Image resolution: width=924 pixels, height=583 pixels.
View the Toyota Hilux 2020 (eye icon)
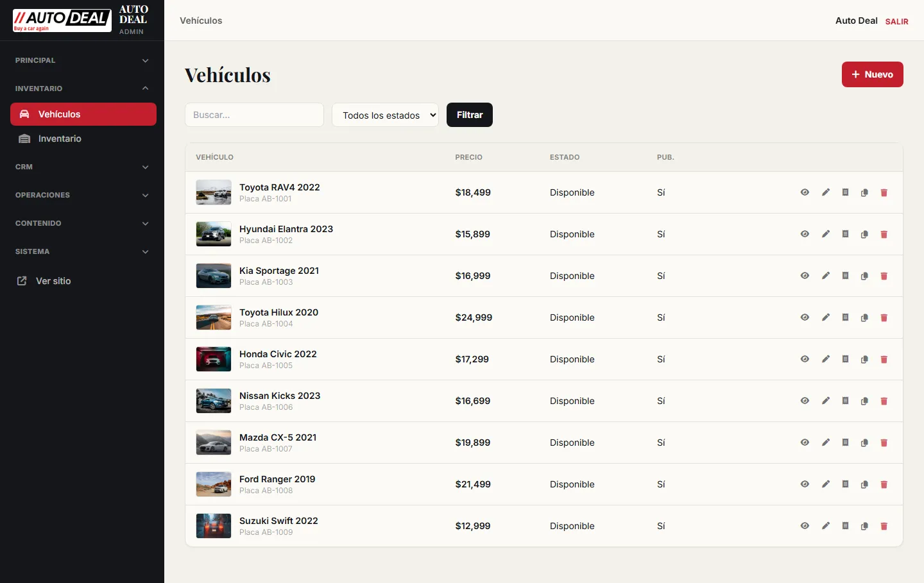click(x=805, y=317)
